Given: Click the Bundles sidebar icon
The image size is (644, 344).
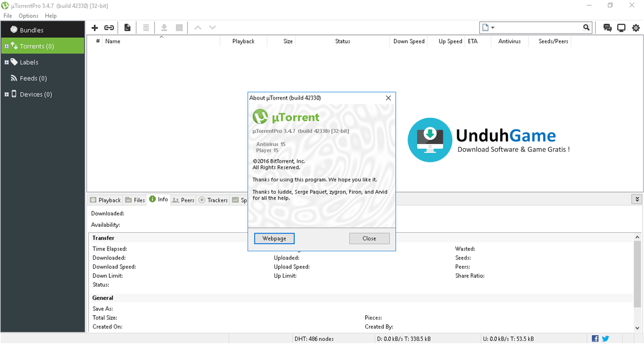Looking at the screenshot, I should [x=14, y=29].
